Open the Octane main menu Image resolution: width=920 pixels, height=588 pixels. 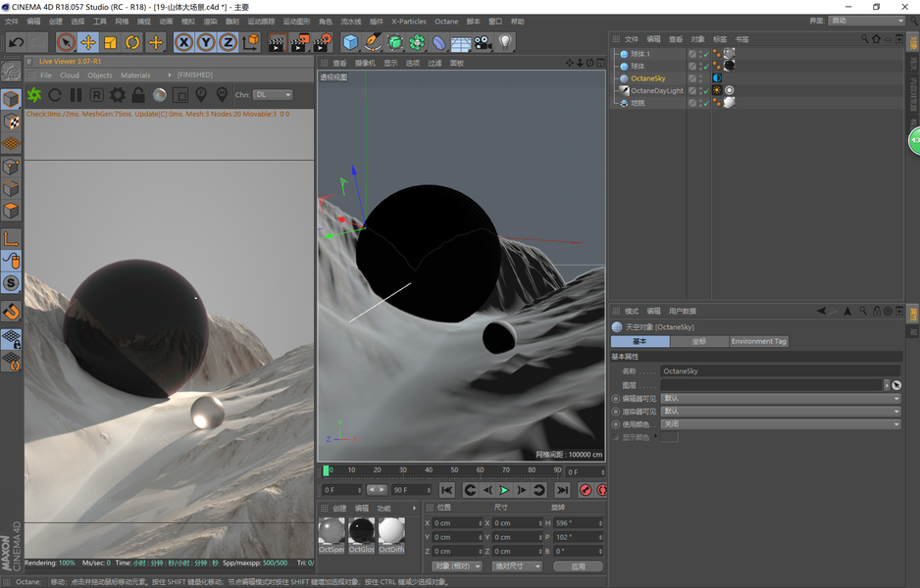point(446,22)
